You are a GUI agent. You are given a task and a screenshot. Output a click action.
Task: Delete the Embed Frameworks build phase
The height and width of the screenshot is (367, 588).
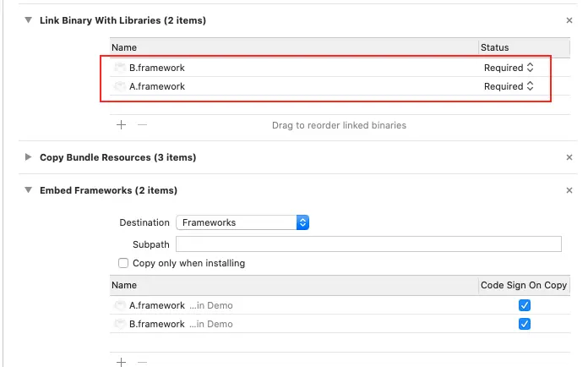click(x=569, y=190)
